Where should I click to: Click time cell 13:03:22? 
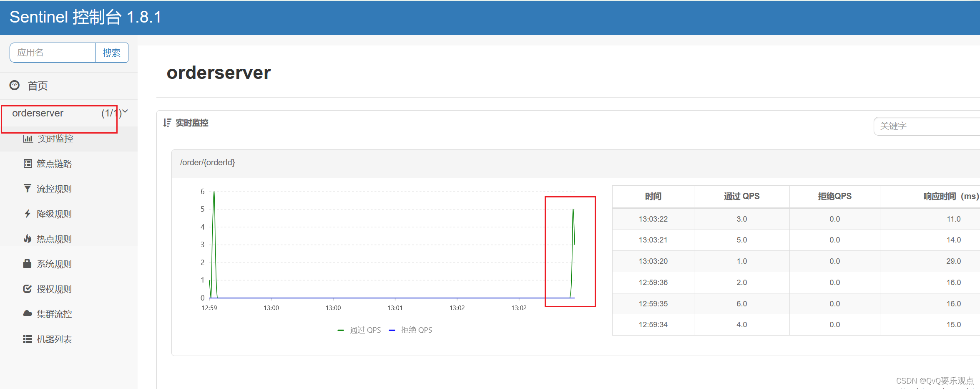pos(653,219)
